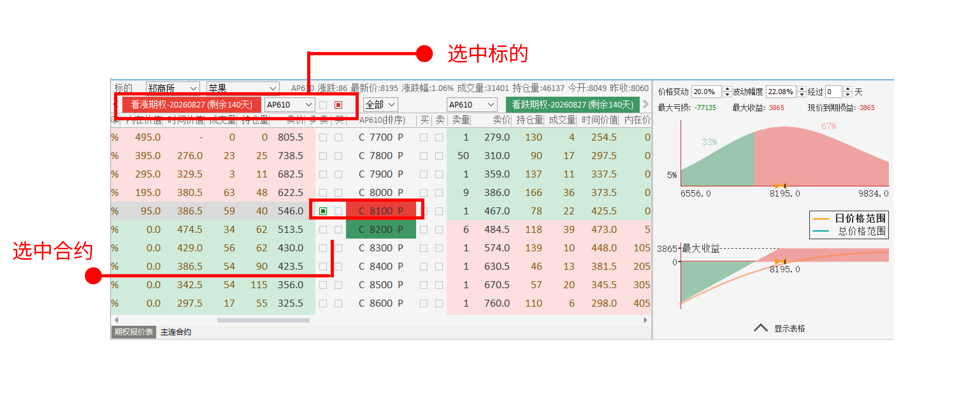Uncheck the green call-buy checkbox on 8100 row
The height and width of the screenshot is (418, 980).
pos(323,211)
